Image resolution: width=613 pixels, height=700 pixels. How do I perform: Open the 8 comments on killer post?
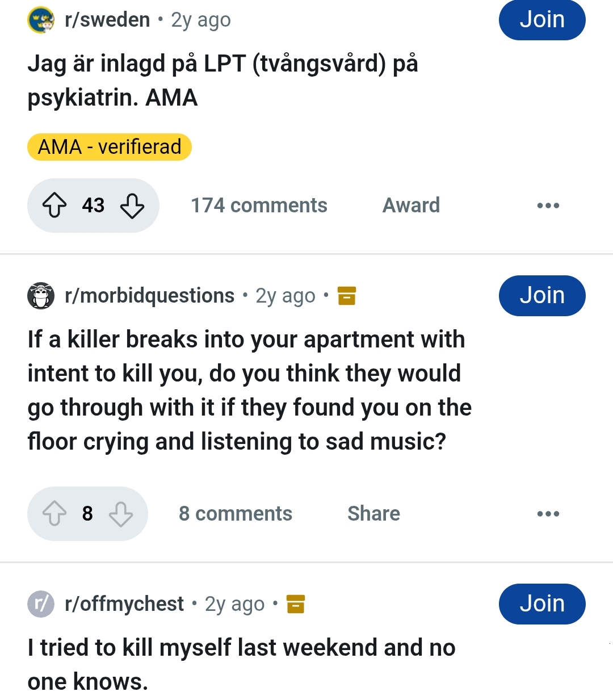(x=236, y=514)
